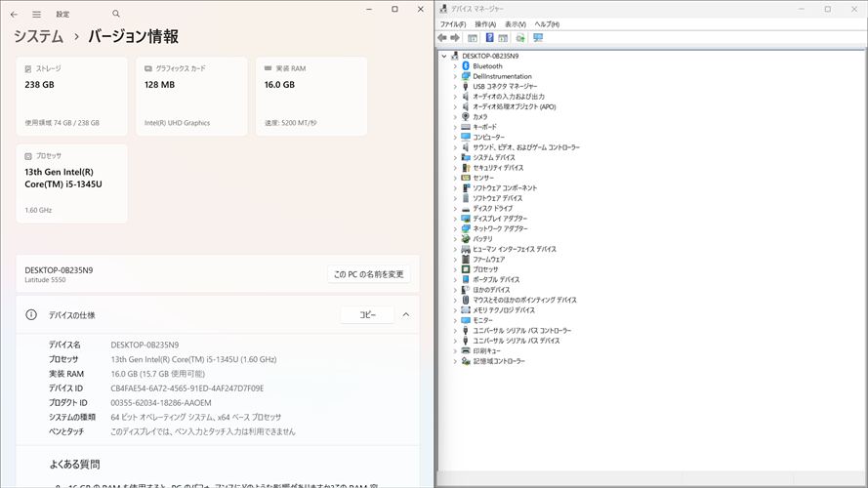
Task: Expand the ネットワーク アダプター tree node
Action: (x=455, y=228)
